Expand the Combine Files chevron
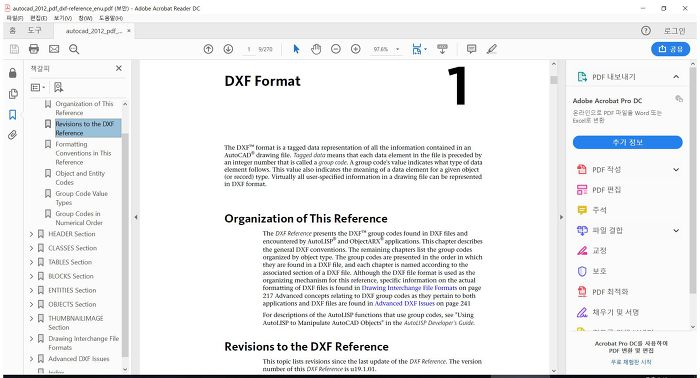Screen dimensions: 700x378 676,230
